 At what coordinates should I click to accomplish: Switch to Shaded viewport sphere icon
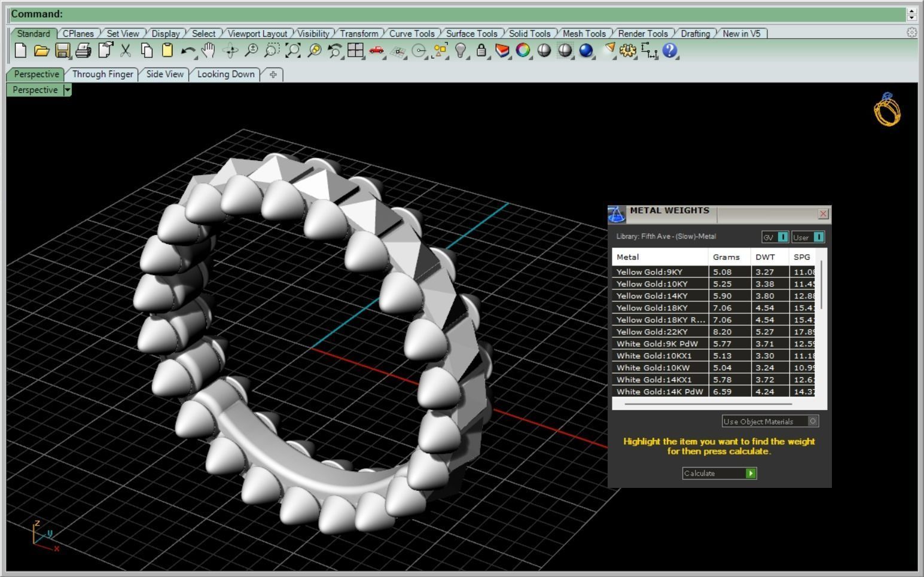[544, 51]
